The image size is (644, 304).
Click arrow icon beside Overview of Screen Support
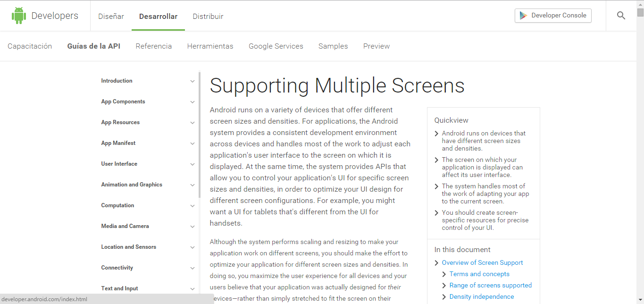point(437,263)
